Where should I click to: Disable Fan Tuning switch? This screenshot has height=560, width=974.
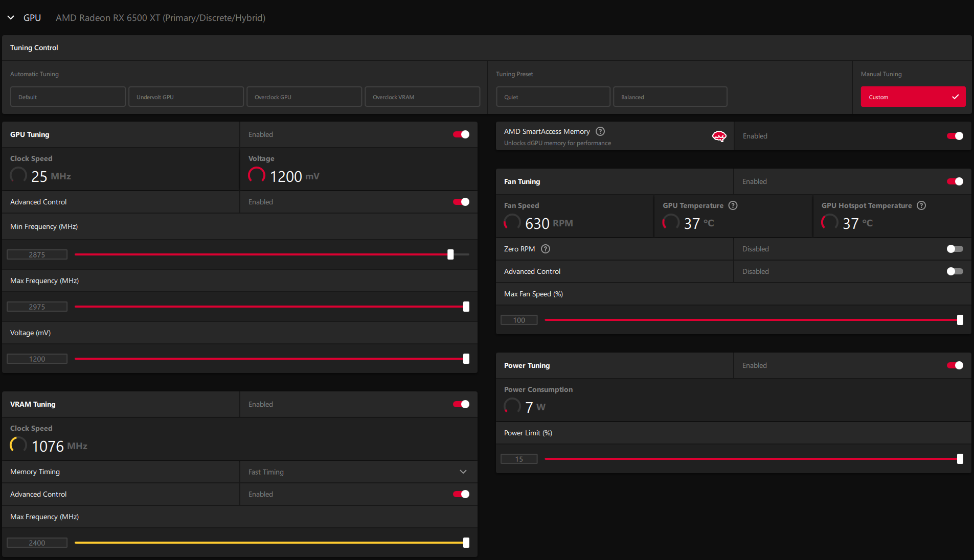[955, 181]
